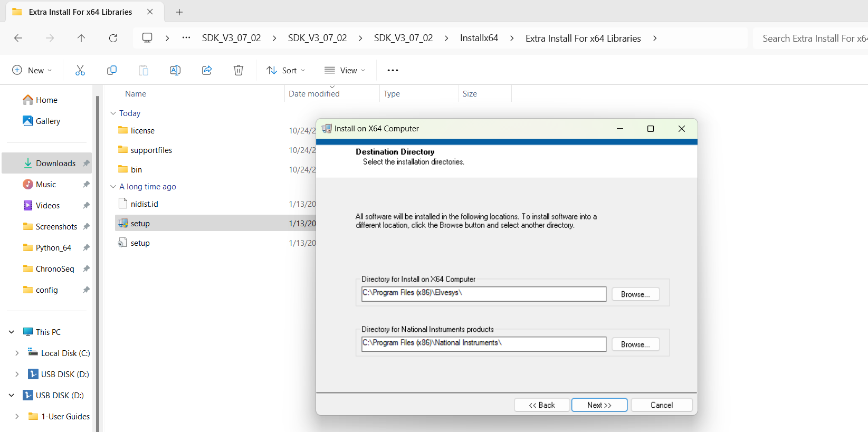Viewport: 868px width, 432px height.
Task: Click the Delete trash can icon
Action: (x=239, y=70)
